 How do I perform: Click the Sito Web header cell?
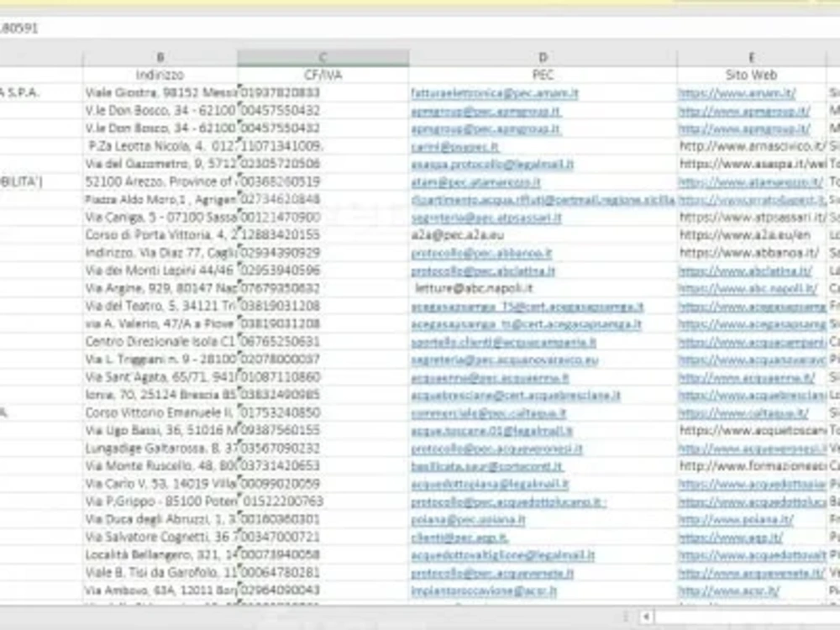751,75
